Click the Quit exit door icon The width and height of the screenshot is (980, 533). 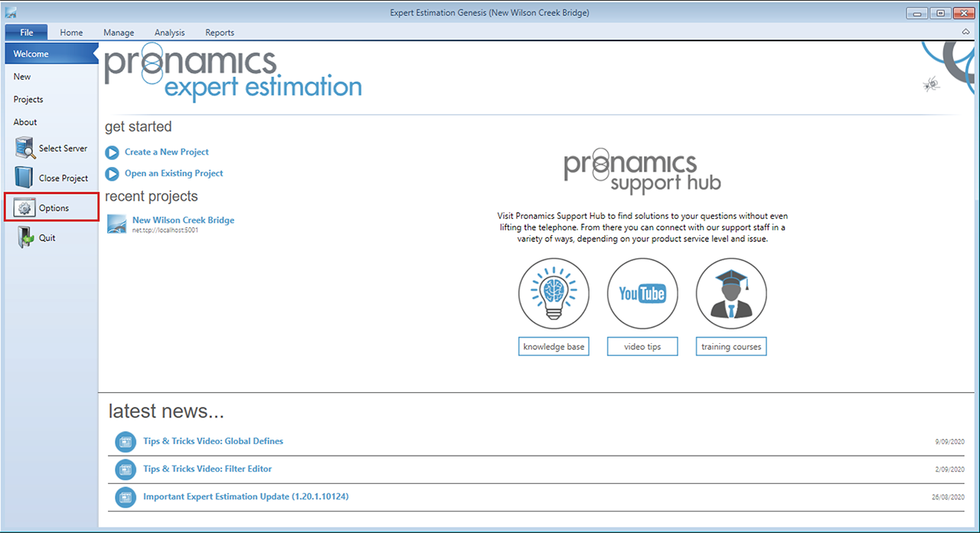[26, 238]
